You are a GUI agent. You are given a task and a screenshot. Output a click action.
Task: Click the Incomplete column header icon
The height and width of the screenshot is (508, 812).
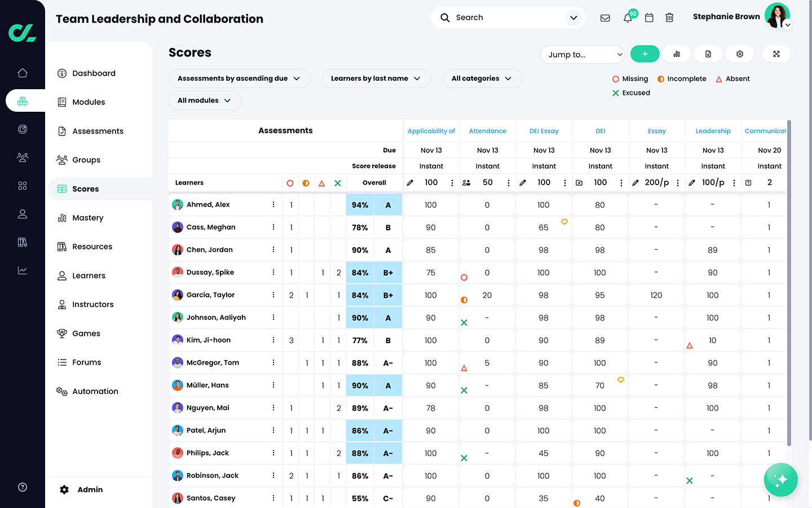tap(306, 183)
